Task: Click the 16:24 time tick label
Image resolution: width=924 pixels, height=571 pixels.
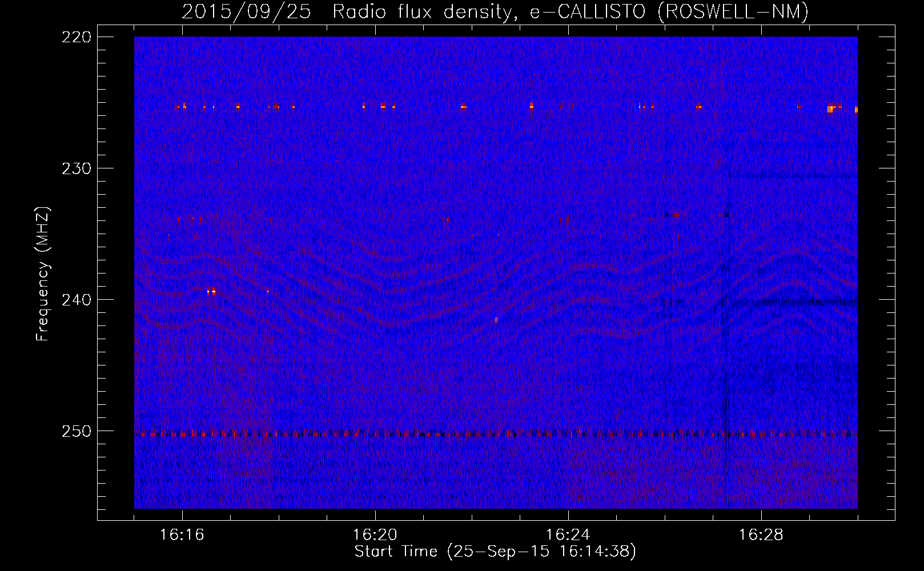Action: [x=568, y=535]
